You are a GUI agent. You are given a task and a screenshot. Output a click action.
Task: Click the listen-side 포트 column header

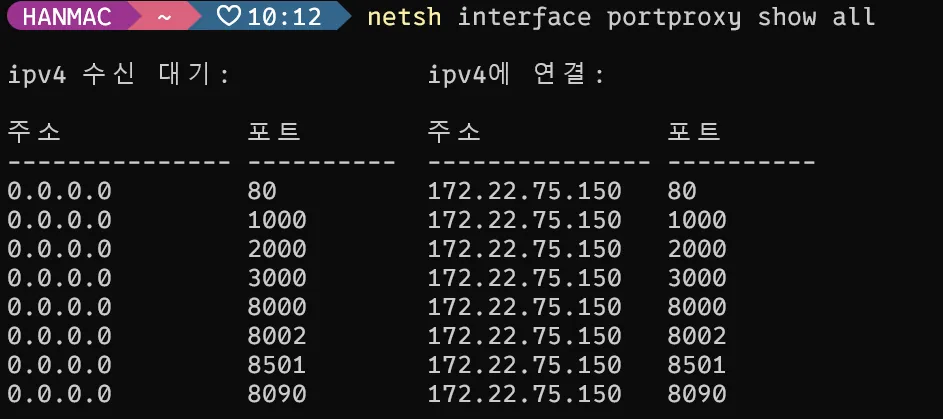tap(274, 132)
